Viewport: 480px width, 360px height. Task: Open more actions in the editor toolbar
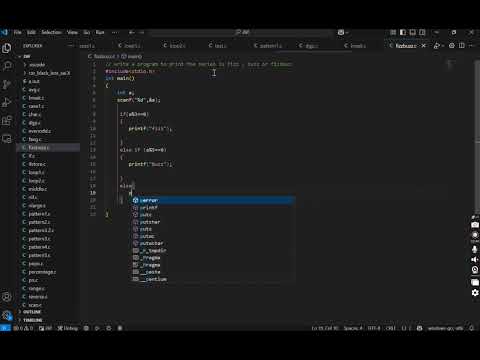pyautogui.click(x=472, y=46)
